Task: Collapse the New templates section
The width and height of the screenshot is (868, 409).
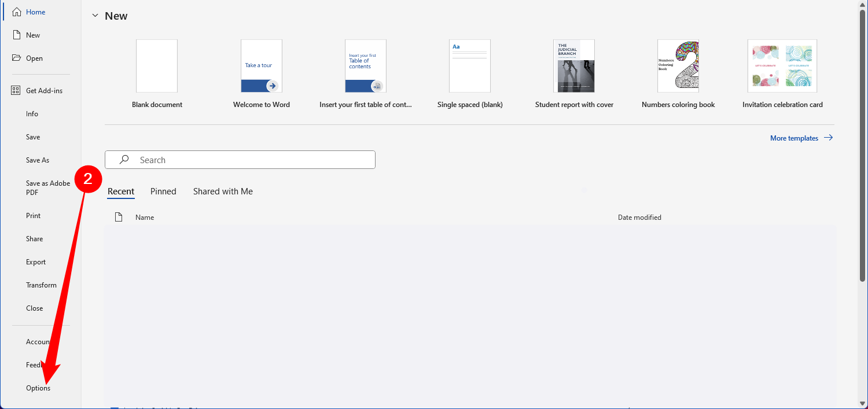Action: [x=95, y=16]
